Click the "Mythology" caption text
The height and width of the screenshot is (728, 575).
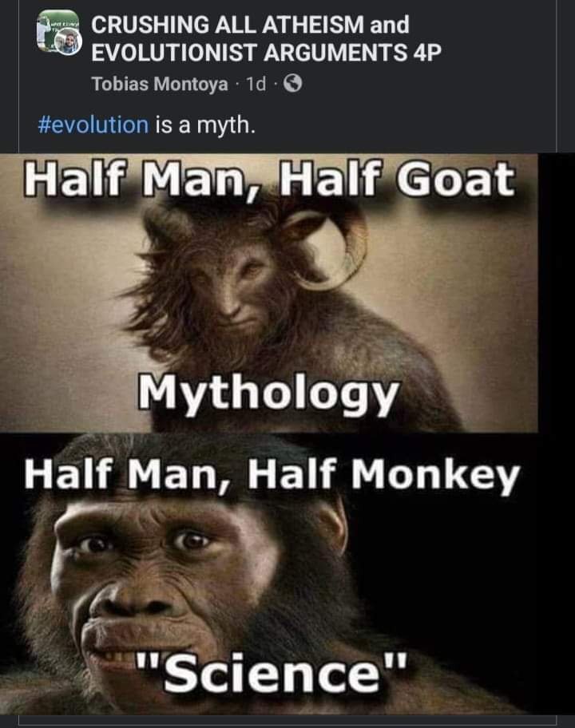coord(268,394)
